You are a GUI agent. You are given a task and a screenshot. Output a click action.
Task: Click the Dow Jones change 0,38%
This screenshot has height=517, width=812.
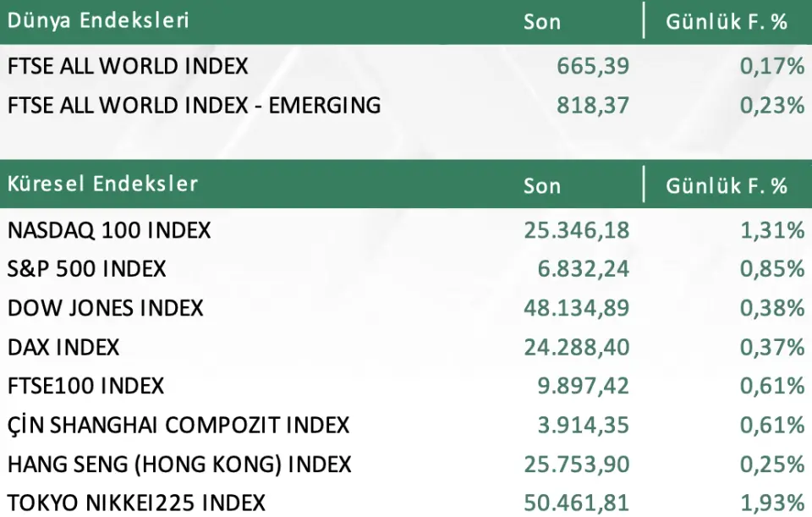772,308
